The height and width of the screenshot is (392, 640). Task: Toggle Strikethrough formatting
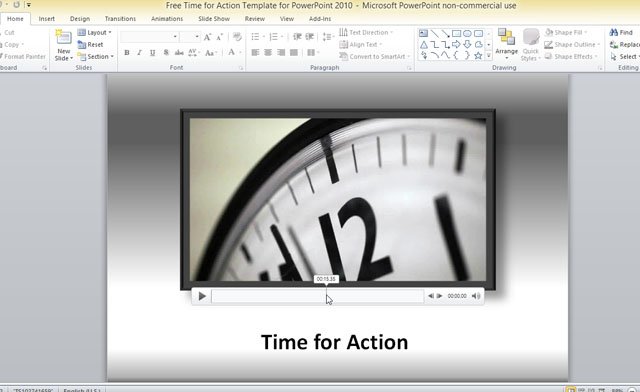pos(179,53)
